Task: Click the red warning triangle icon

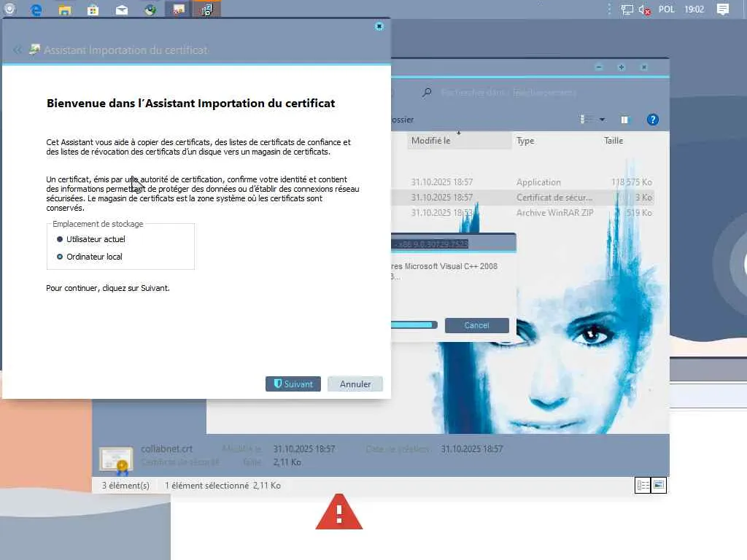Action: click(x=339, y=512)
